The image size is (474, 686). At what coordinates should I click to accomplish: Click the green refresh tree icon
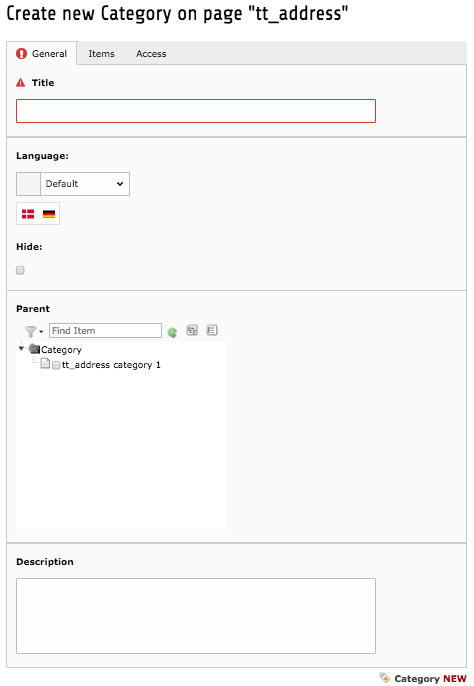click(x=172, y=332)
